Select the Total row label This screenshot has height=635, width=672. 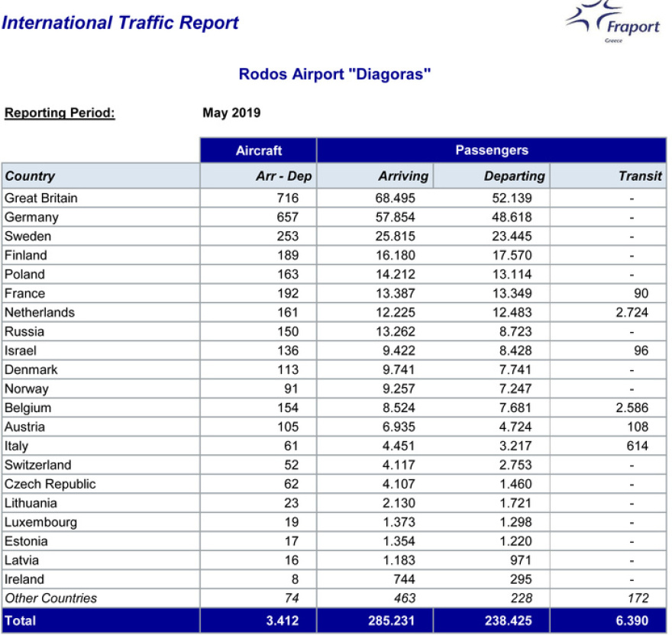click(21, 621)
